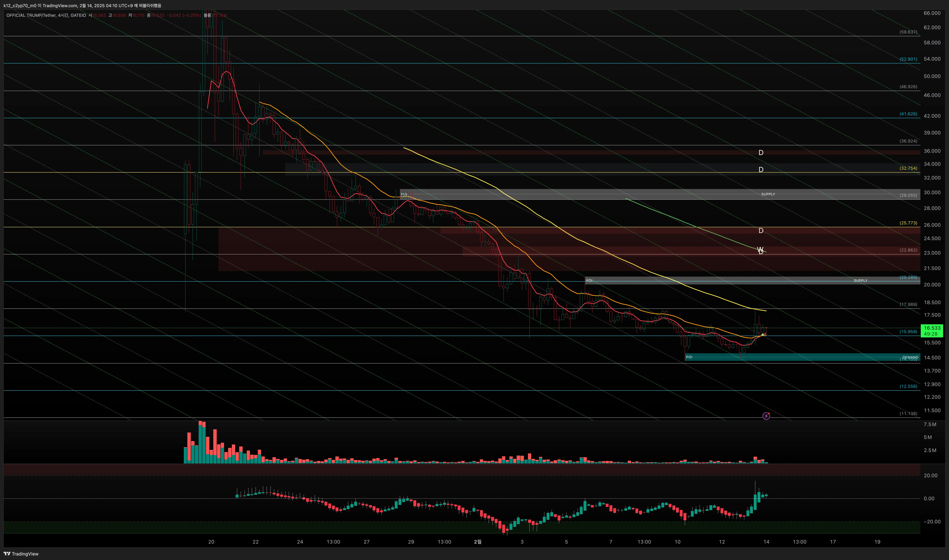Click the 0.00 oscillator axis label
The height and width of the screenshot is (560, 949).
click(x=929, y=498)
